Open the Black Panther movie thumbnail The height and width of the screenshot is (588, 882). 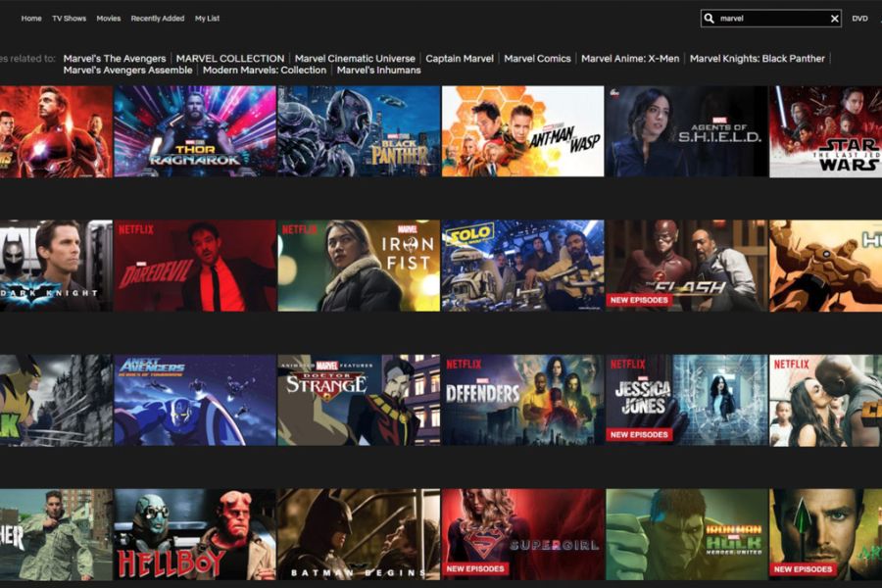pyautogui.click(x=359, y=131)
